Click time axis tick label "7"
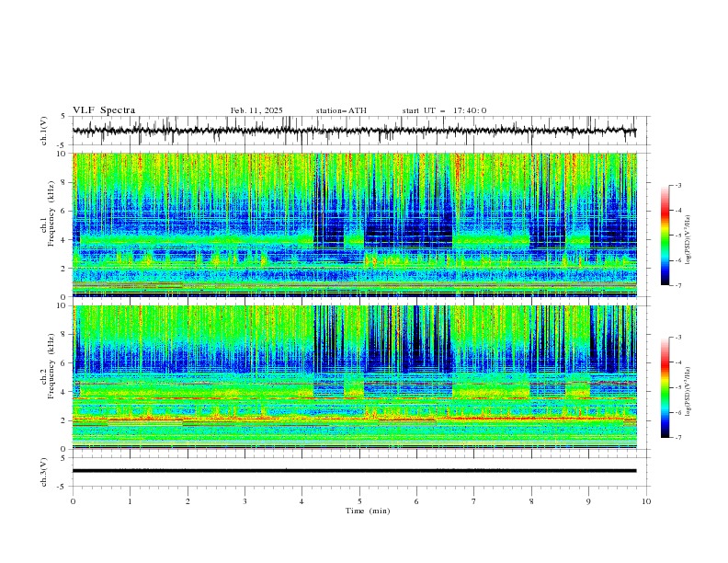728x563 pixels. pyautogui.click(x=474, y=501)
